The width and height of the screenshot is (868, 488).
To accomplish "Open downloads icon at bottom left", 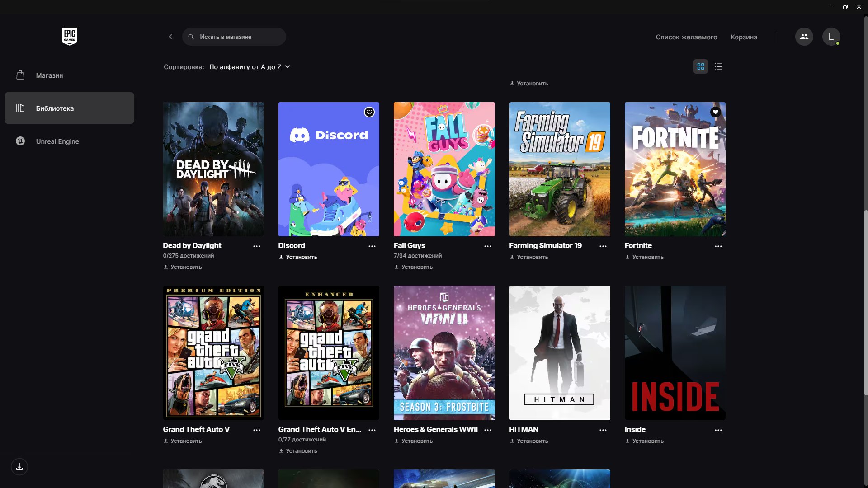I will [19, 467].
